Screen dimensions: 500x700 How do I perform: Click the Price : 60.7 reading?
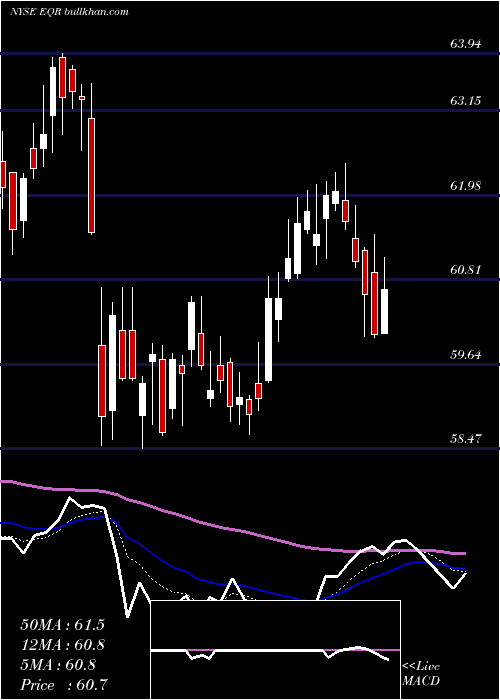click(x=63, y=685)
